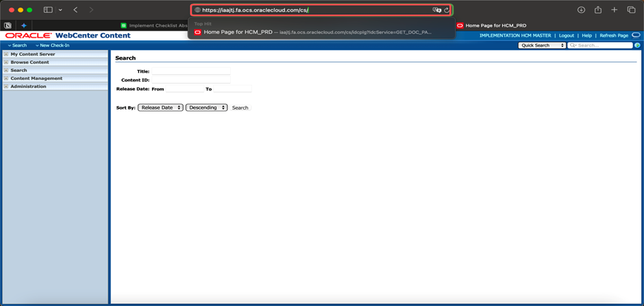Click the Logout link
Screen dimensions: 644x306
(x=566, y=36)
